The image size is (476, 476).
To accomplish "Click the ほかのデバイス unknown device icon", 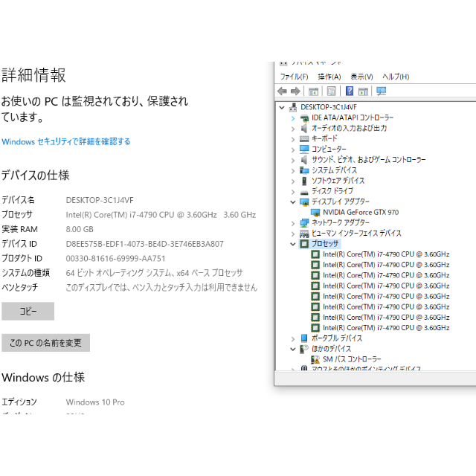I will tap(304, 349).
